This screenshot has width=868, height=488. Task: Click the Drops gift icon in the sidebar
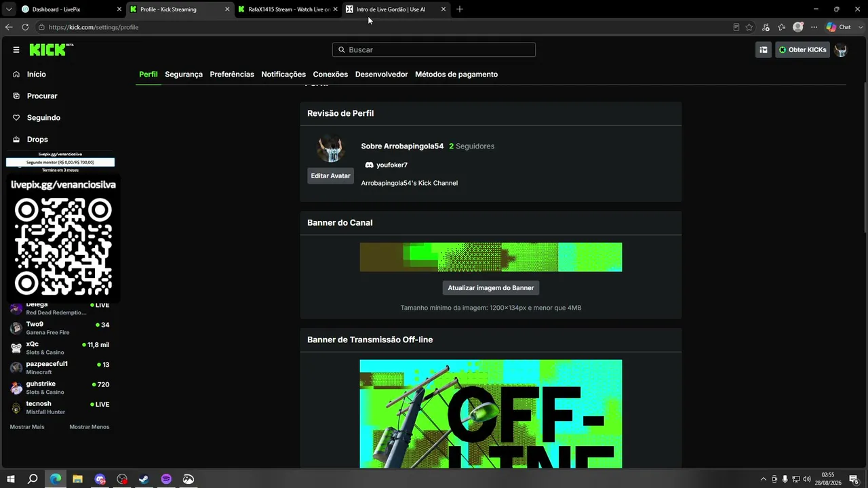tap(16, 140)
